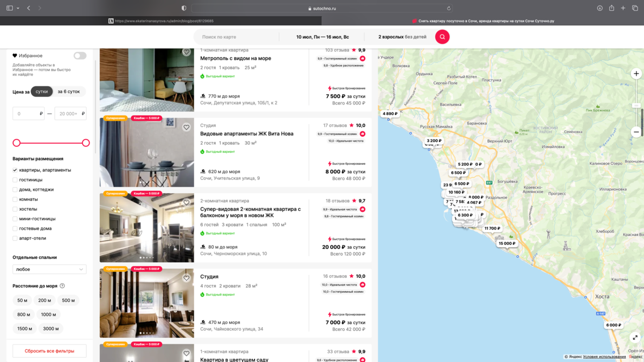Open the date range 10 июл — 16 июл

click(323, 37)
